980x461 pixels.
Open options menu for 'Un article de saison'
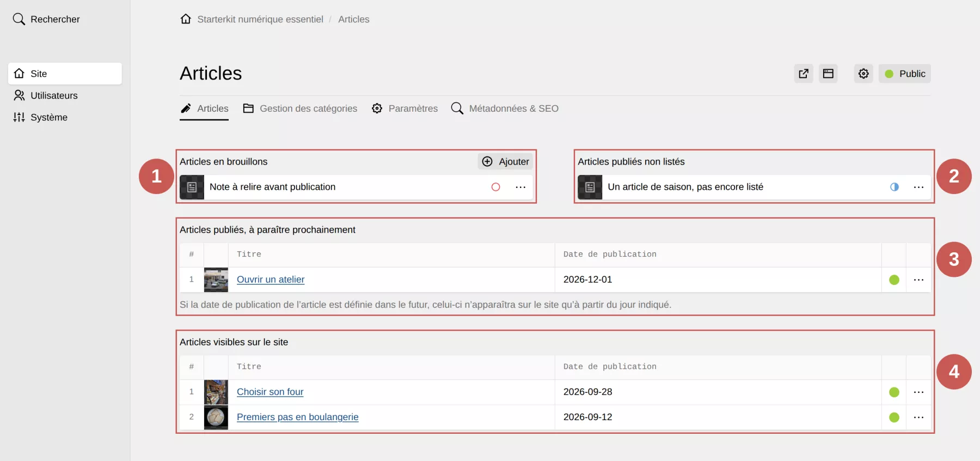pos(919,187)
